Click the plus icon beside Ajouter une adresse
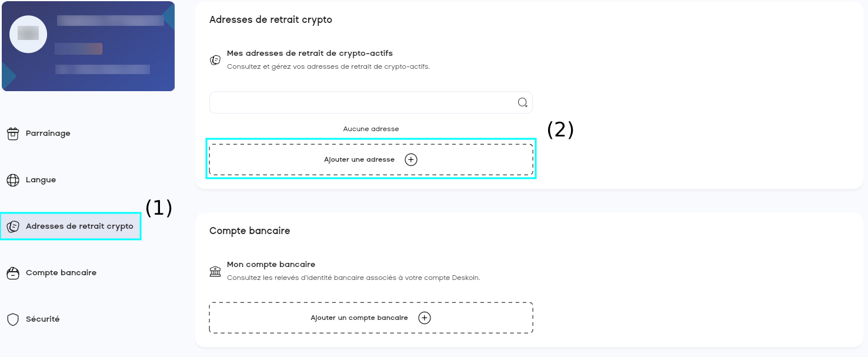868x357 pixels. coord(411,159)
